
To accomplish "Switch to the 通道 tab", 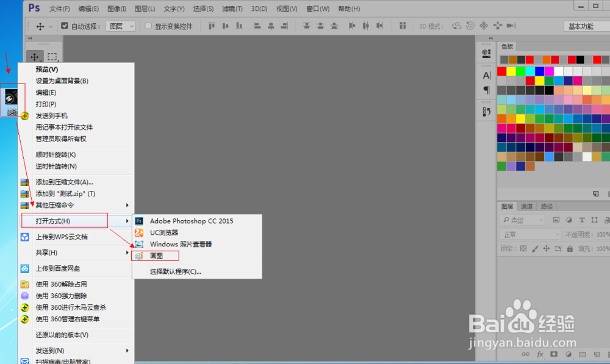I will pyautogui.click(x=527, y=206).
